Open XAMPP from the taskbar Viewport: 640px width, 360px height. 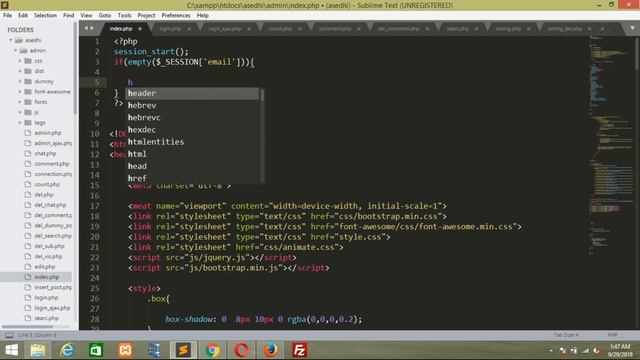125,350
